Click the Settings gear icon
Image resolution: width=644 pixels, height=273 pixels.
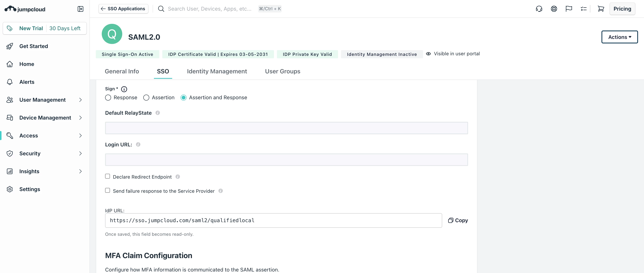10,189
